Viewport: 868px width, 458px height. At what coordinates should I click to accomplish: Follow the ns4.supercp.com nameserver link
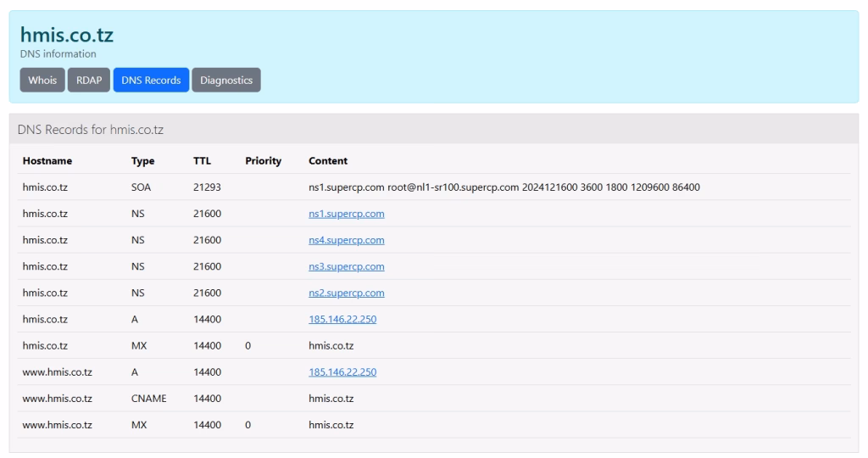(347, 240)
